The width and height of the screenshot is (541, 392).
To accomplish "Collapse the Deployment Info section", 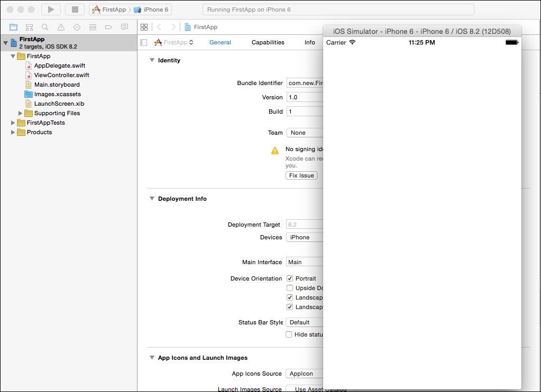I will (x=152, y=199).
